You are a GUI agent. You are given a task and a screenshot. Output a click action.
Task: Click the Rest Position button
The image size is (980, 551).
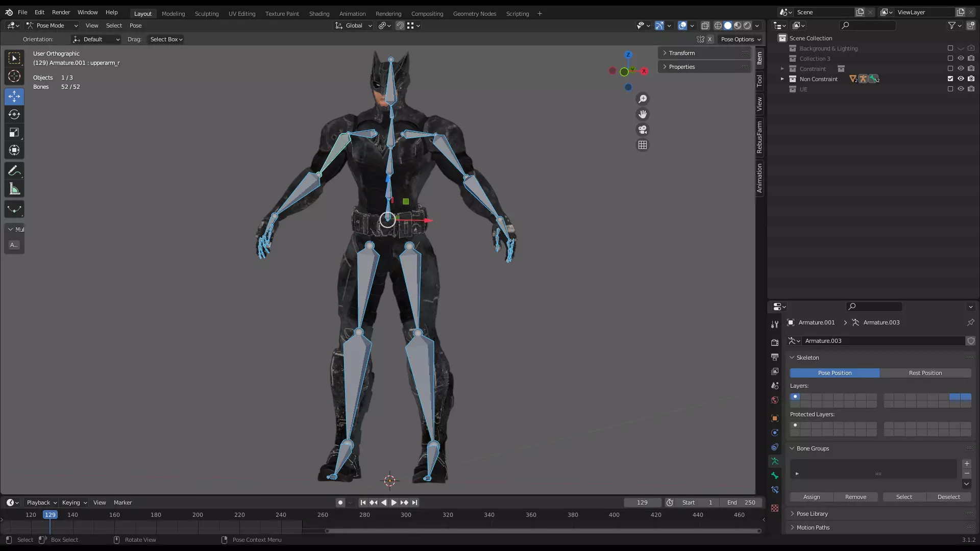coord(925,373)
